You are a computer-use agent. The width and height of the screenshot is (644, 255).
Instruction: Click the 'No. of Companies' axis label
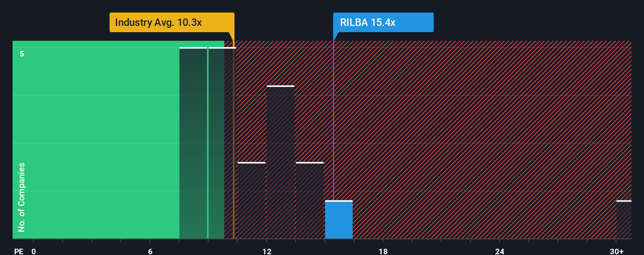[x=22, y=197]
